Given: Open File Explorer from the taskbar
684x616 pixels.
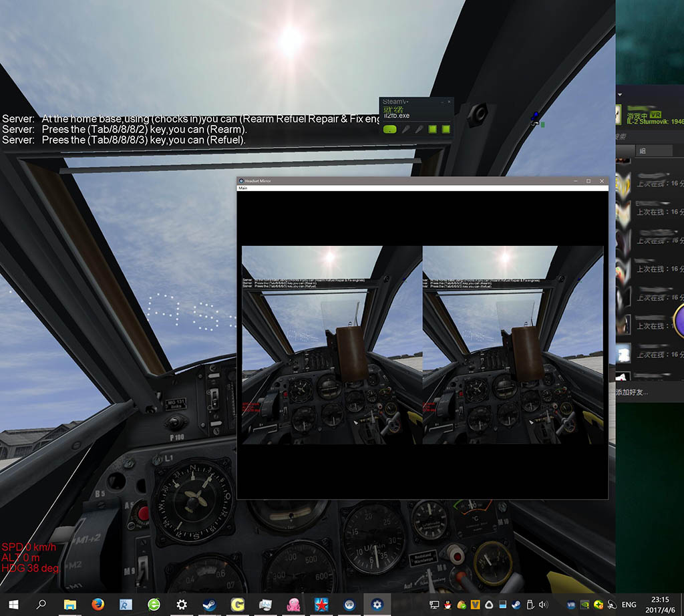Looking at the screenshot, I should click(69, 605).
